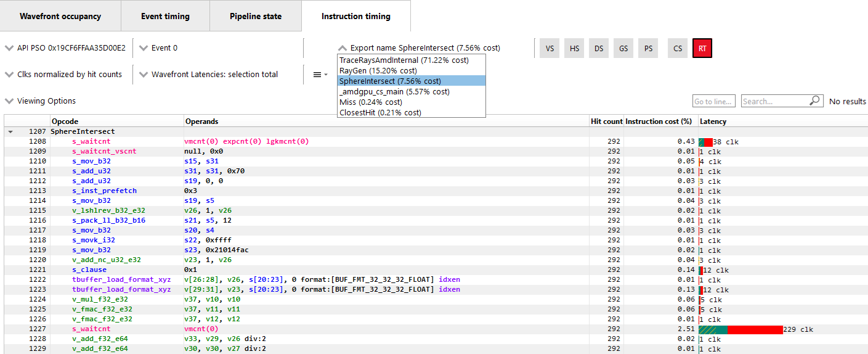
Task: Switch to the CS compute stage button
Action: [678, 48]
